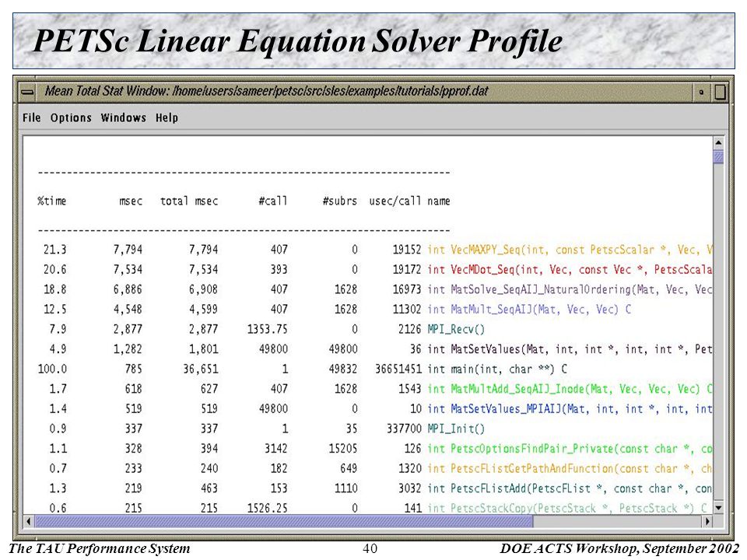
Task: Click the 36651451 usec/call value
Action: [x=398, y=369]
